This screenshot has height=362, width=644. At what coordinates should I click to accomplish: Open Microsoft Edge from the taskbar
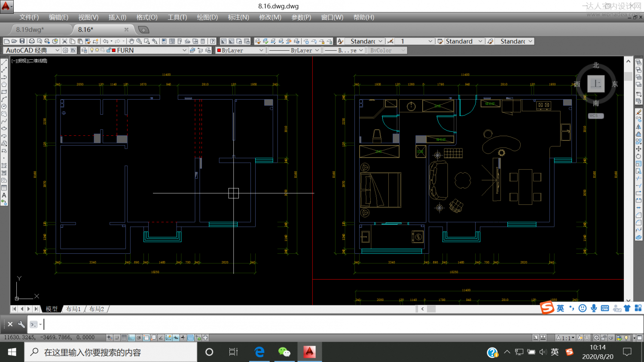click(x=259, y=352)
